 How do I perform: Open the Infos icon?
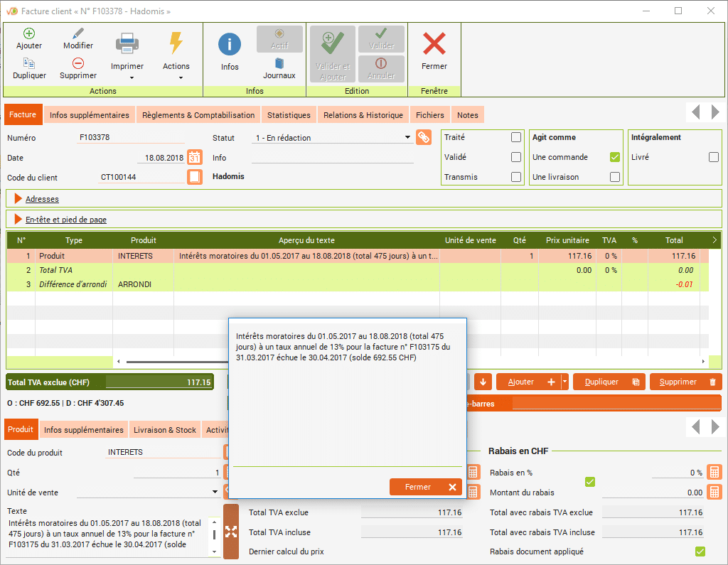pos(230,45)
